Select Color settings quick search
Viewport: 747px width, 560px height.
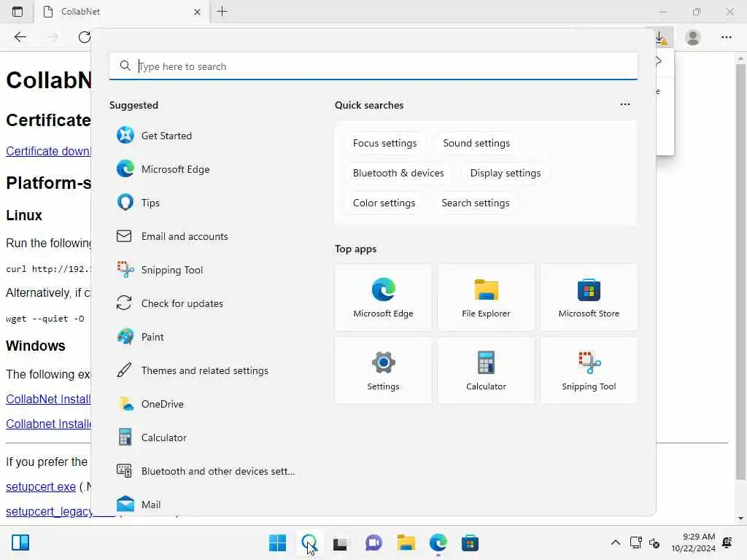tap(384, 203)
